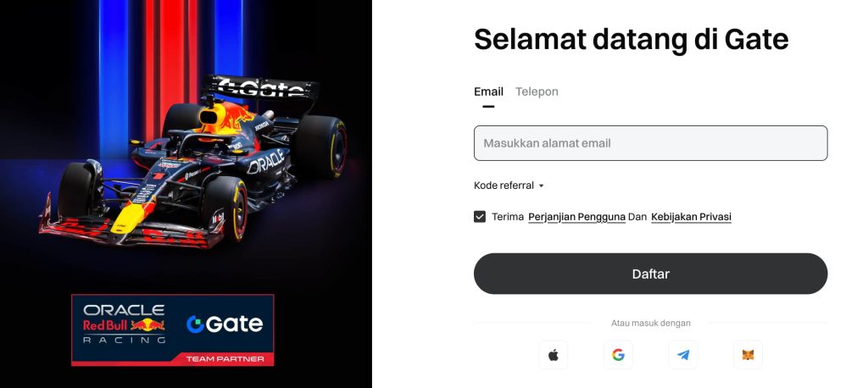The image size is (868, 388).
Task: Open the Perjanjian Pengguna link
Action: tap(576, 217)
